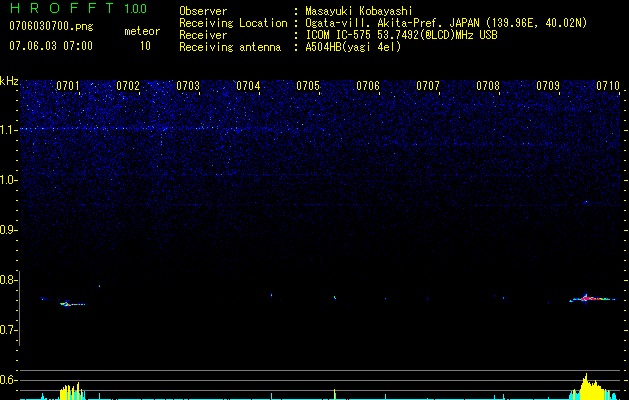Click the 0702 time marker
Screen dimensions: 629x400
pyautogui.click(x=128, y=86)
